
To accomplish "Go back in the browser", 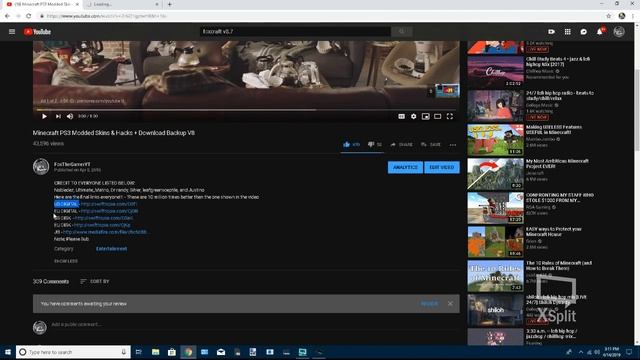I will pyautogui.click(x=7, y=16).
